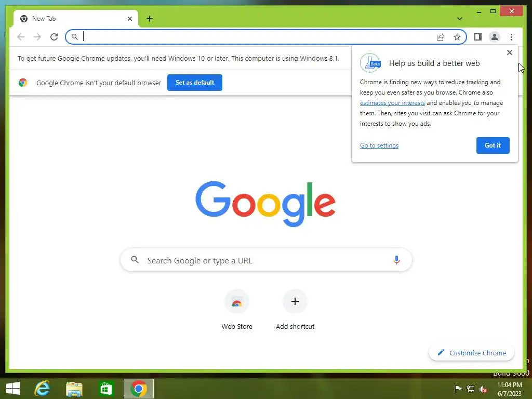The image size is (532, 399).
Task: Open Windows Store from the taskbar
Action: [x=105, y=389]
